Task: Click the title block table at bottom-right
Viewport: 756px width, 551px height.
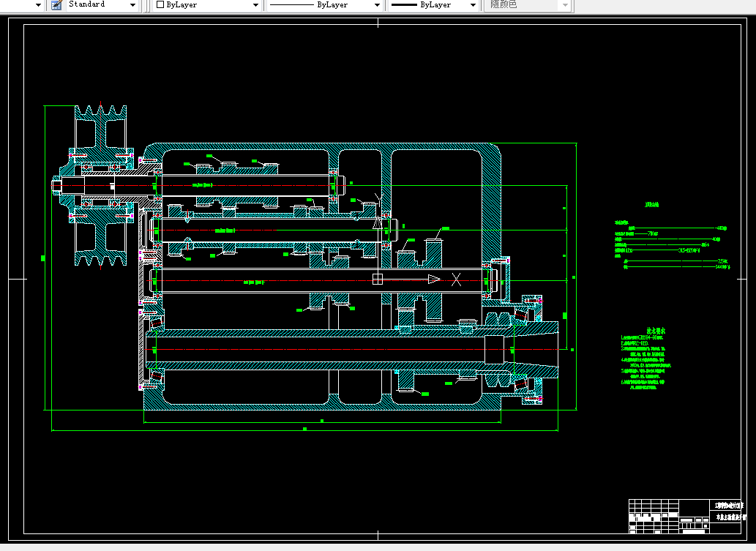Action: tap(685, 517)
